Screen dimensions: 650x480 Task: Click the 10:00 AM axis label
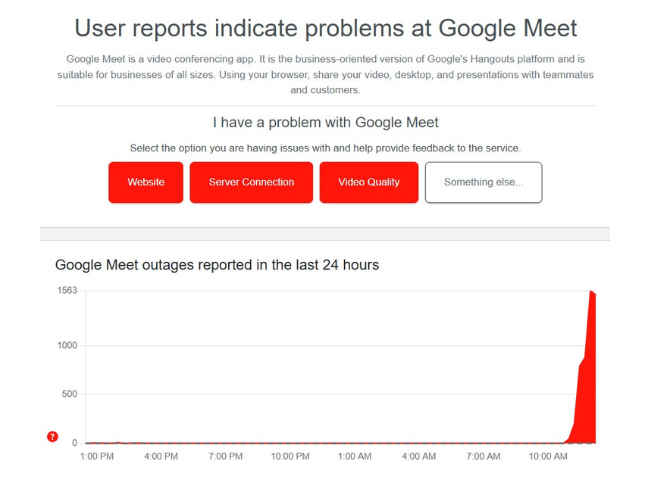pyautogui.click(x=548, y=457)
